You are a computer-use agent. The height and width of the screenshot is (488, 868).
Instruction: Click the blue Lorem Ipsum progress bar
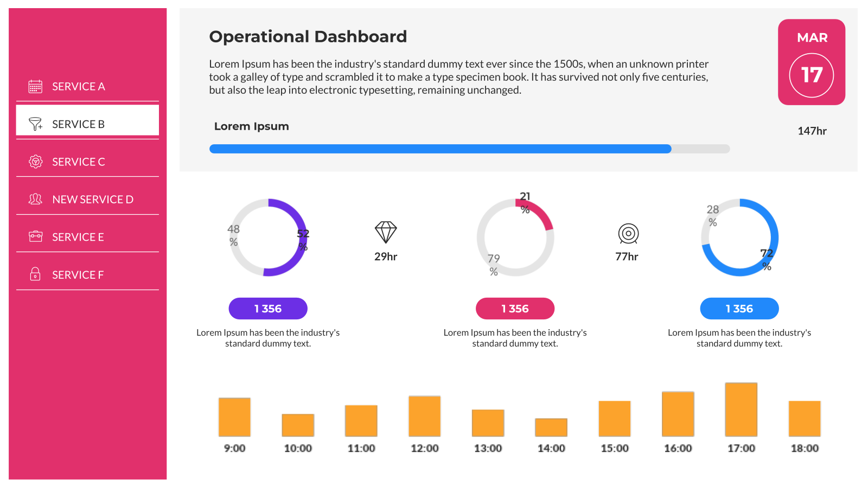pos(440,149)
